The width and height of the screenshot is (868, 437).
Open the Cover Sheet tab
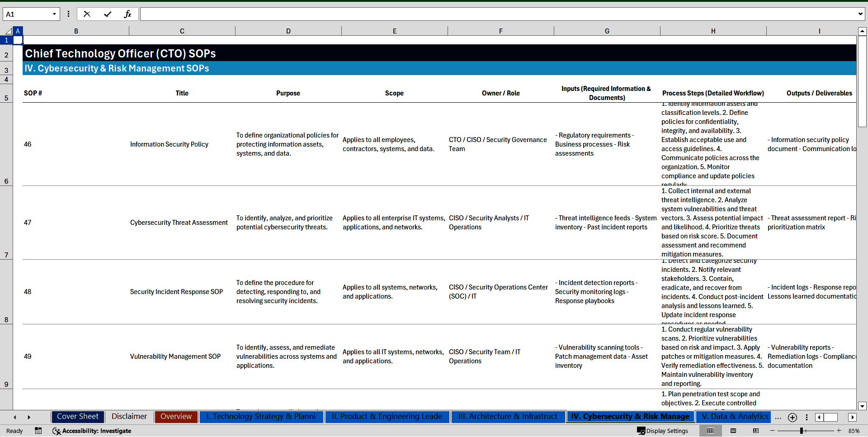[78, 417]
